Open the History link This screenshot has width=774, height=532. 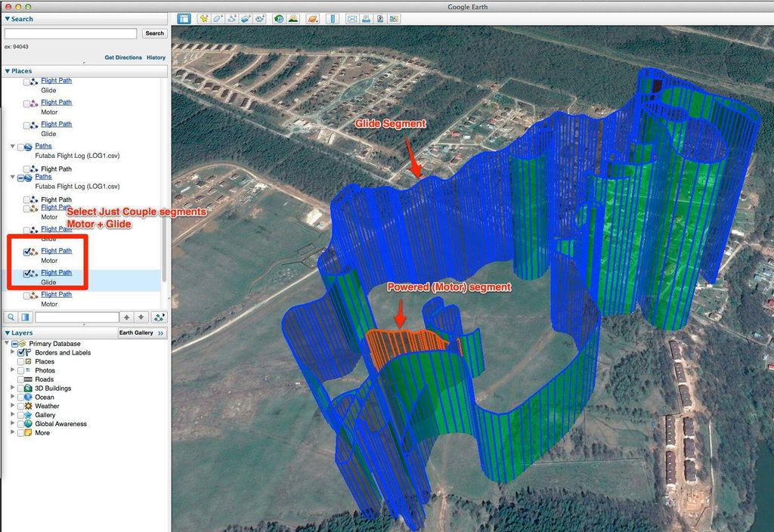[156, 57]
